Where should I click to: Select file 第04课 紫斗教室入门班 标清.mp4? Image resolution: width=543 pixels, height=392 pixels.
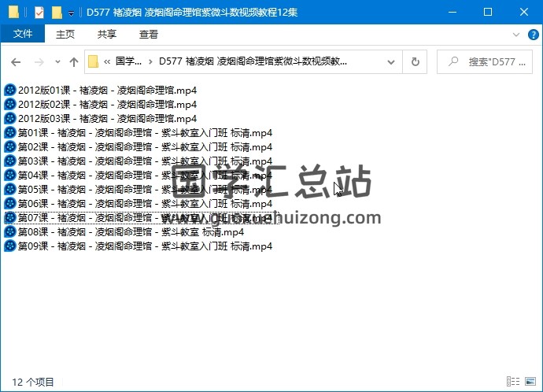tap(145, 176)
